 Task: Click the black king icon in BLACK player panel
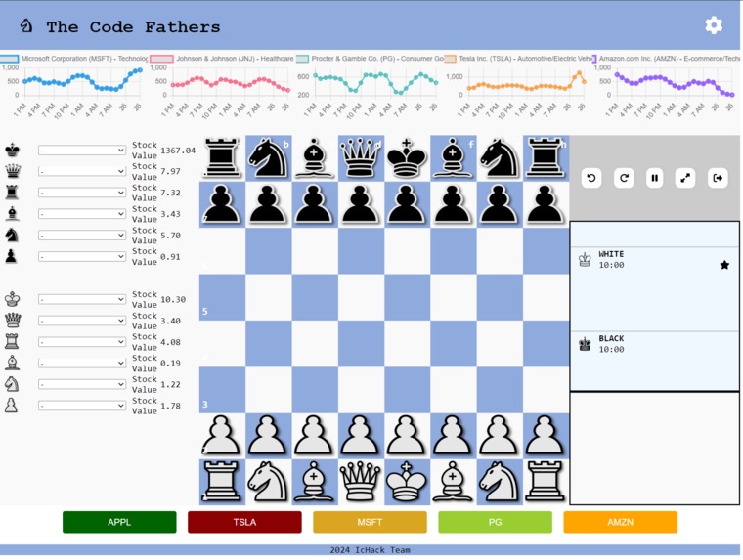[x=585, y=344]
